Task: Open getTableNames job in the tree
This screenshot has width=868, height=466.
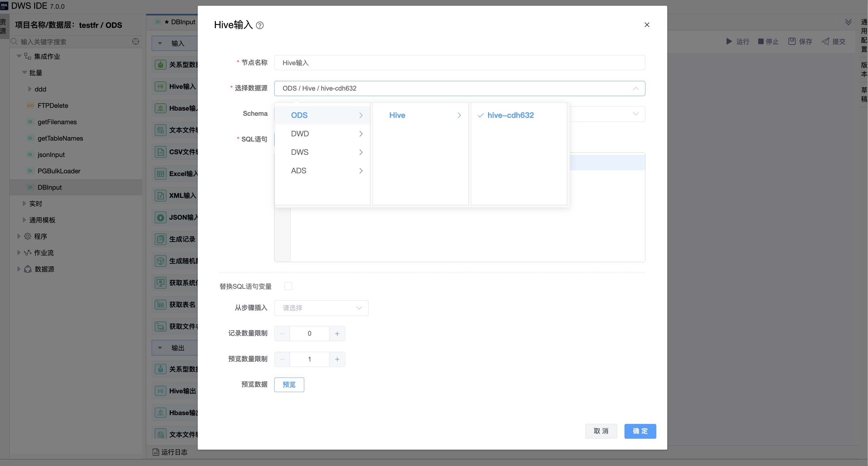Action: coord(60,138)
